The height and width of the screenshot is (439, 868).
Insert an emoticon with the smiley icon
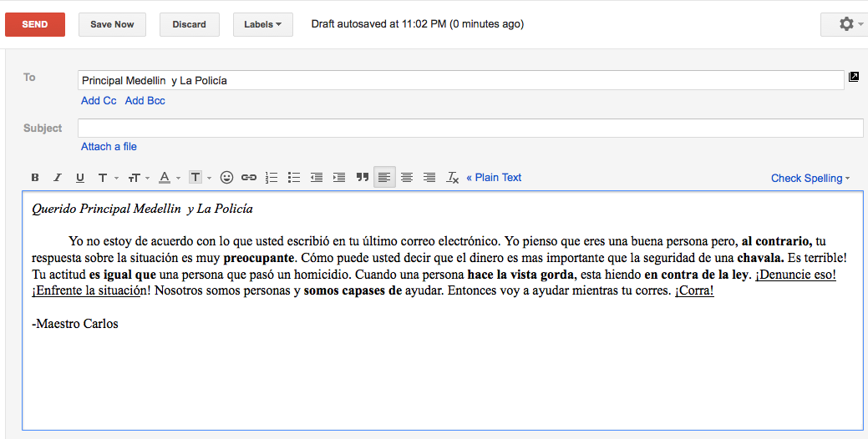(x=226, y=178)
